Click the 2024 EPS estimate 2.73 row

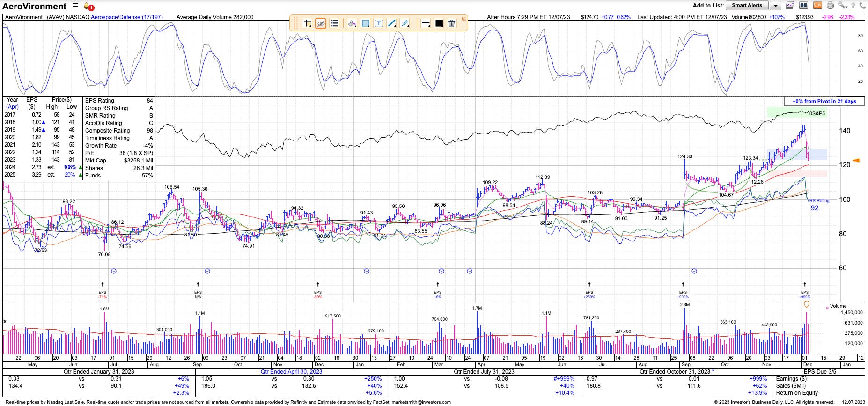[43, 167]
